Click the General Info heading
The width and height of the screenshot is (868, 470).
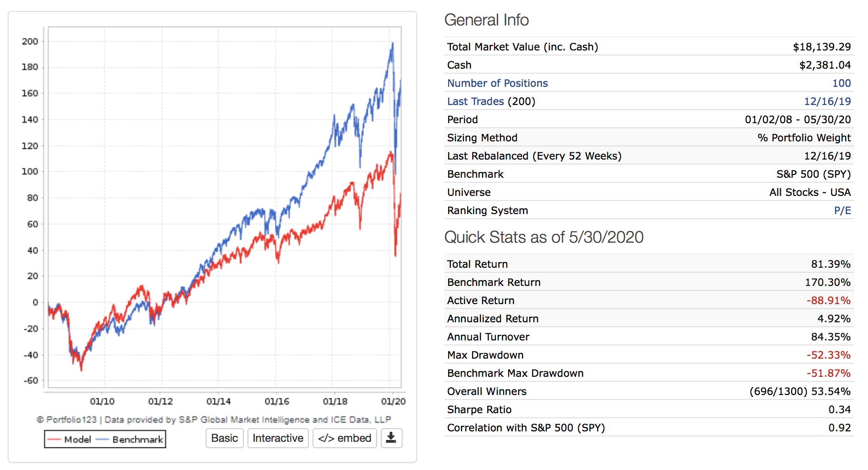tap(486, 20)
